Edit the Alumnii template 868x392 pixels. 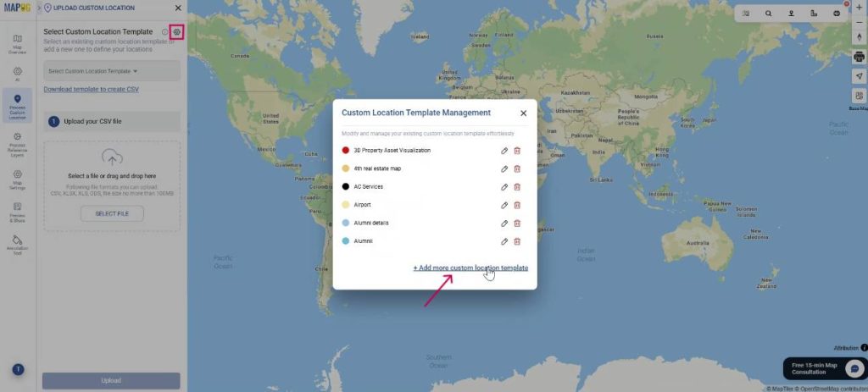pos(504,241)
